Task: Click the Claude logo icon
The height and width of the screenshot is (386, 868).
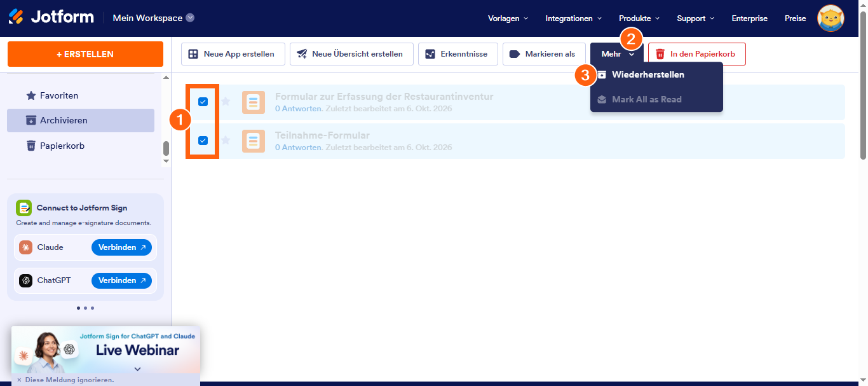Action: 25,247
